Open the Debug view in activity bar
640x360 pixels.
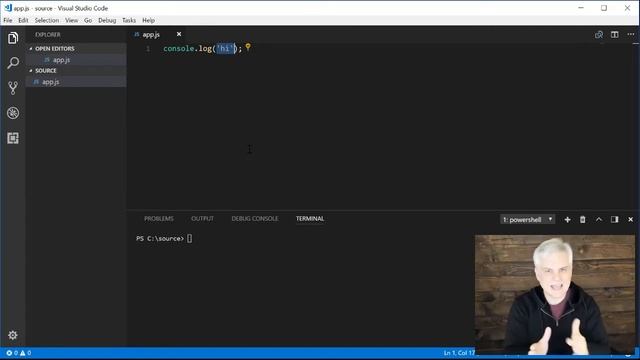(x=13, y=113)
